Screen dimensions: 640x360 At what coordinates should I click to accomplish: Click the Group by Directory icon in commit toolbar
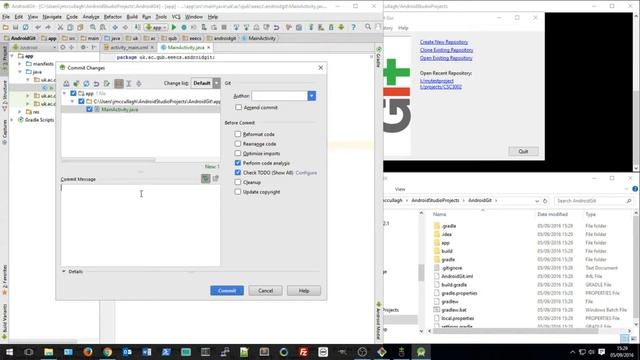pos(119,83)
